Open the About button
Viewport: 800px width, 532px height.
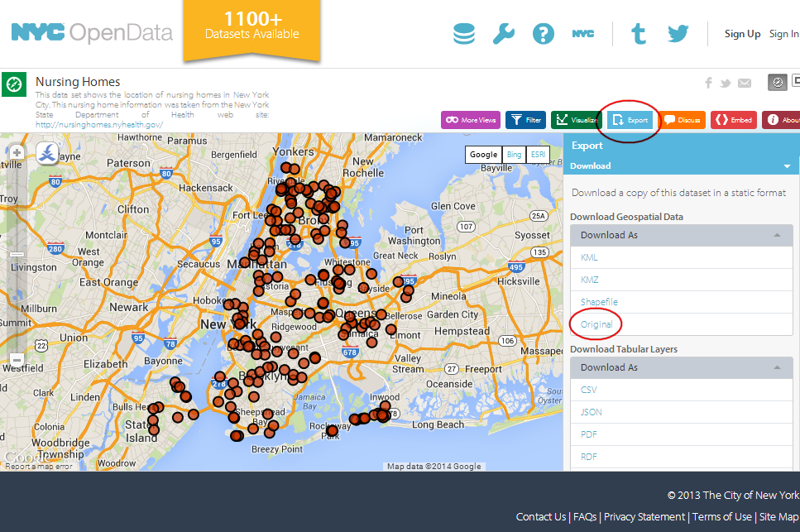781,120
